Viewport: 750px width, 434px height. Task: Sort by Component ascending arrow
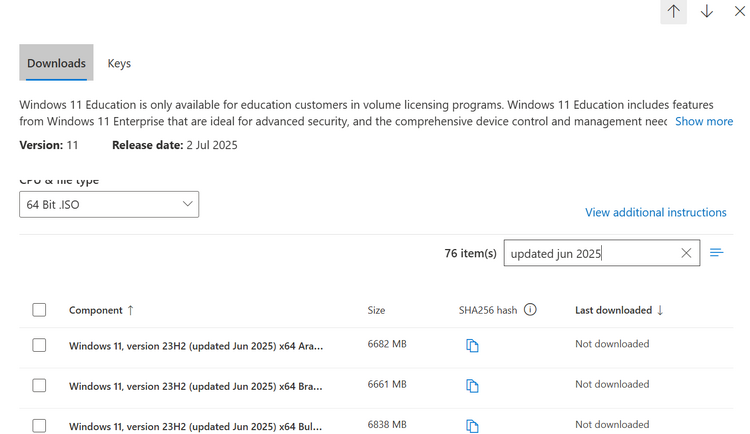point(131,310)
